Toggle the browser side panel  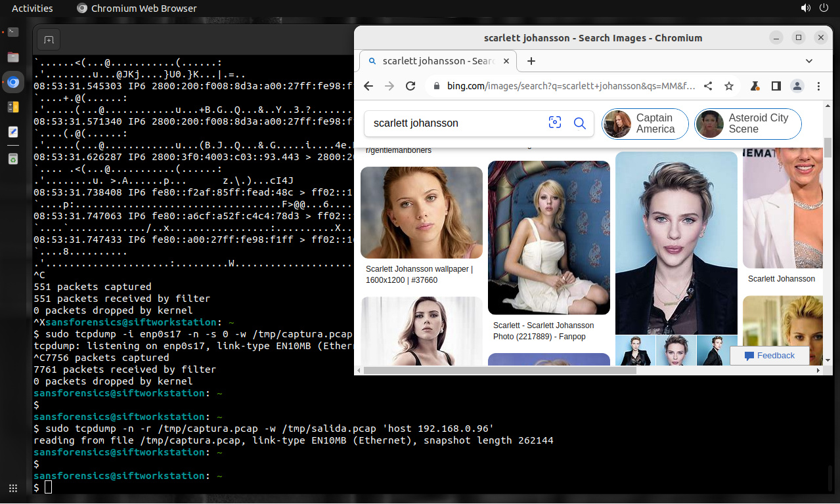click(776, 86)
